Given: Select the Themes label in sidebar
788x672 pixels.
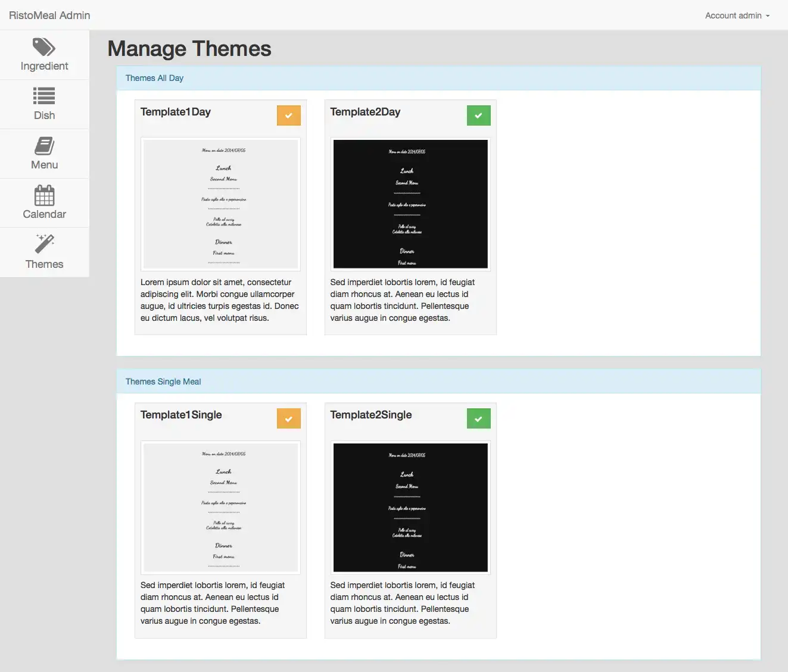Looking at the screenshot, I should (44, 264).
